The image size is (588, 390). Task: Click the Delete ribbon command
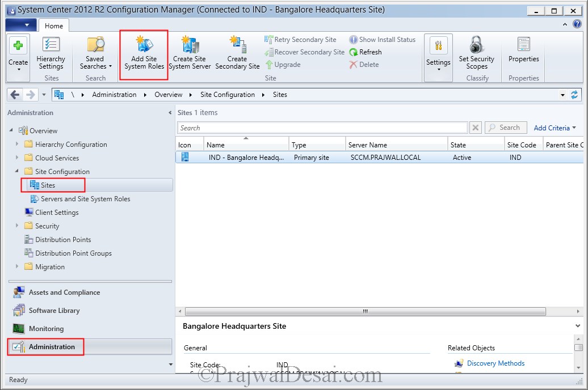tap(364, 65)
